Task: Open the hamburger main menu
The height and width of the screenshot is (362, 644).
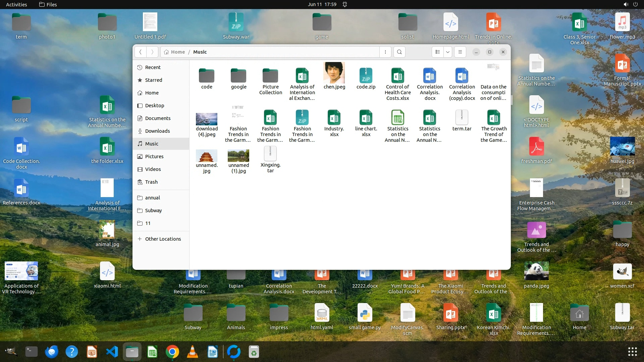Action: pyautogui.click(x=460, y=52)
